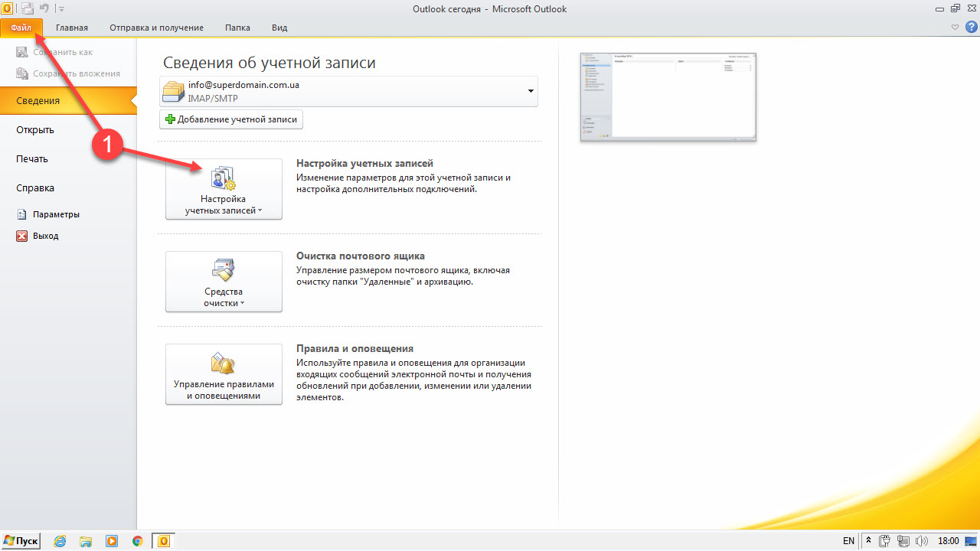Image resolution: width=980 pixels, height=551 pixels.
Task: Click Сохранить вложения menu item
Action: click(x=68, y=73)
